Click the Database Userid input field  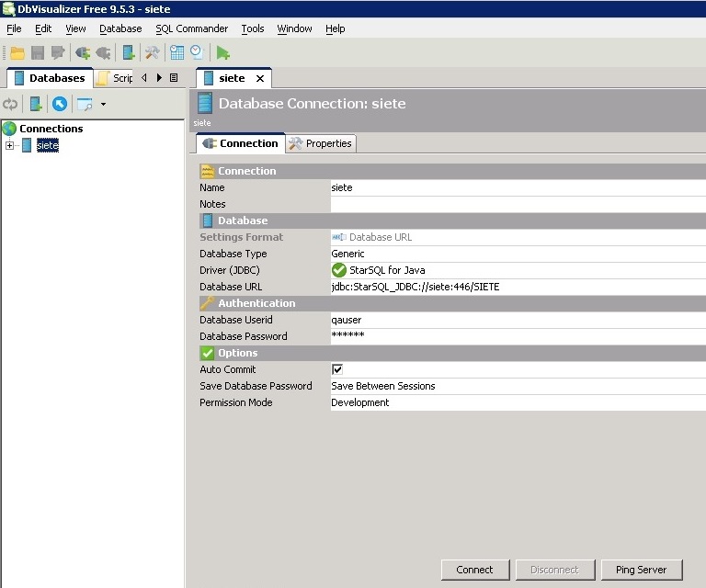[x=515, y=320]
